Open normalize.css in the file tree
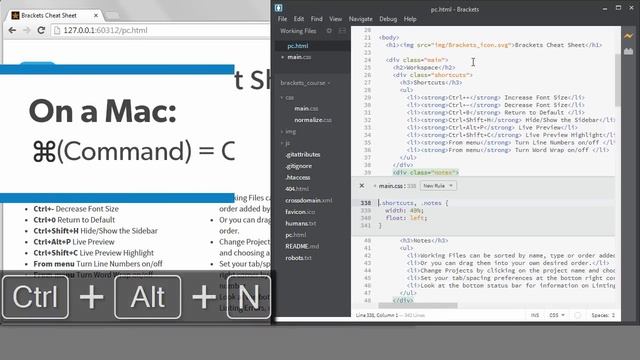This screenshot has height=360, width=640. tap(313, 120)
